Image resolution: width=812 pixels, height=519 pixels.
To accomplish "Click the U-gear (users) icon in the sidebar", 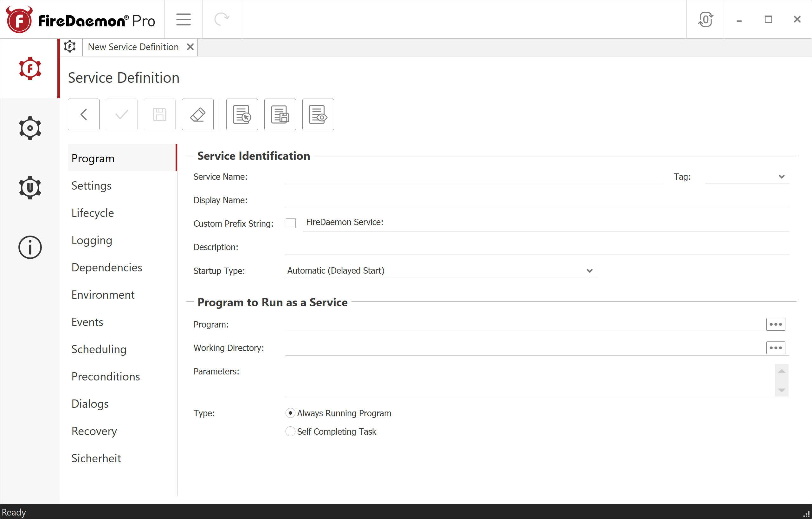I will click(x=30, y=188).
